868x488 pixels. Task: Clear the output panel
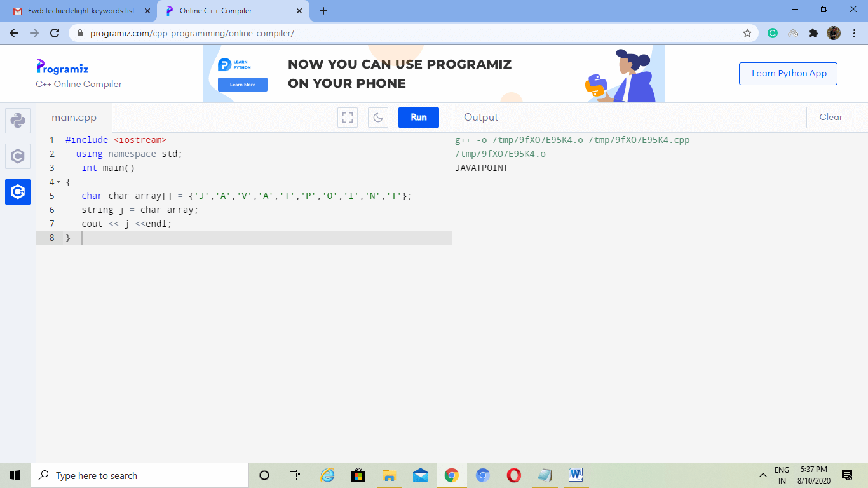pos(831,118)
